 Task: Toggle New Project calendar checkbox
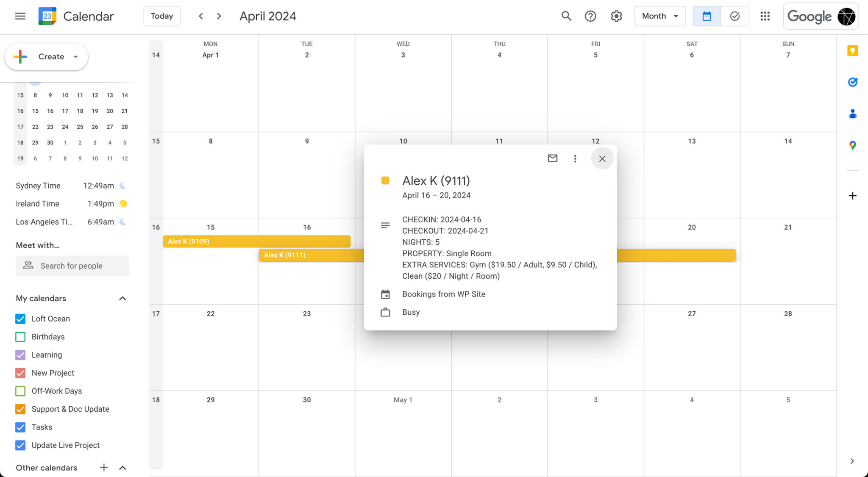click(20, 373)
